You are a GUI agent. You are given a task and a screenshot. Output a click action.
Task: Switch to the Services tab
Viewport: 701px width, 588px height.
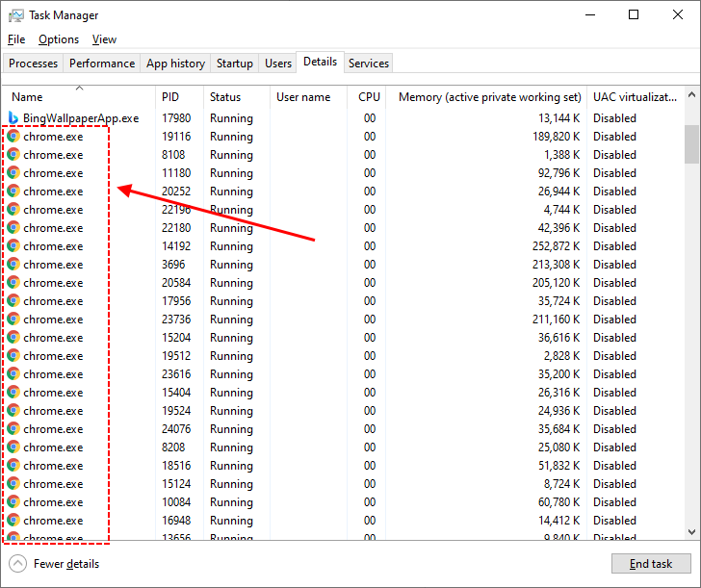coord(369,64)
